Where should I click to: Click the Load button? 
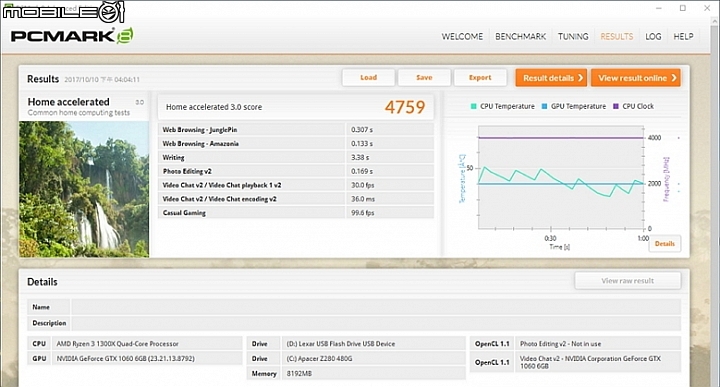pyautogui.click(x=368, y=78)
